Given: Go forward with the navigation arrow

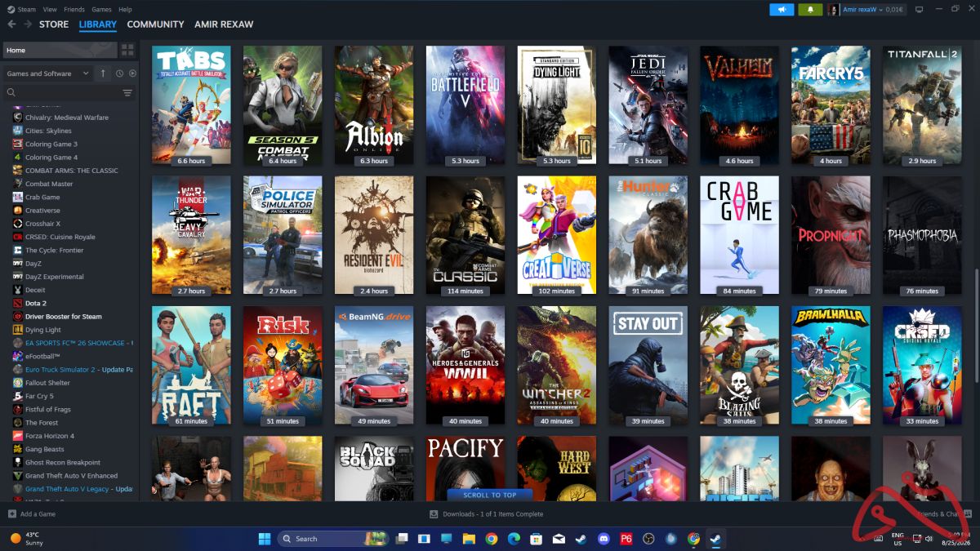Looking at the screenshot, I should 27,24.
